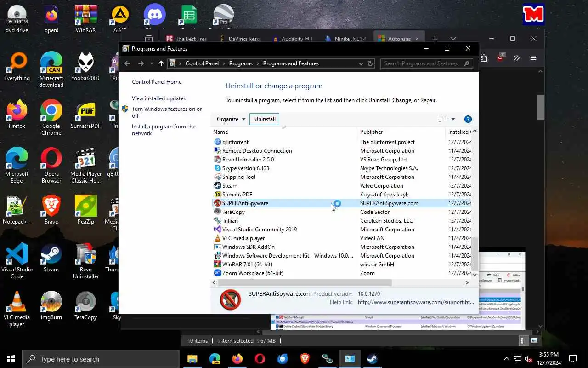Open Control Panel Home link
The width and height of the screenshot is (588, 368).
click(157, 82)
